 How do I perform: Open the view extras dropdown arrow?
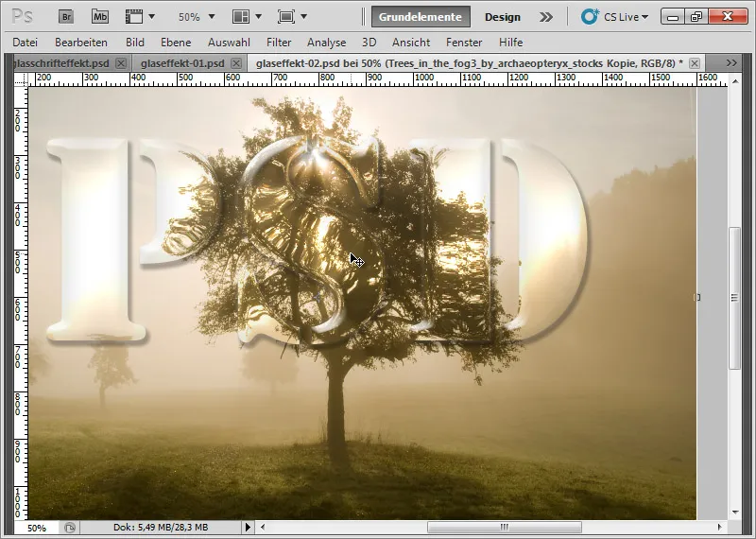pos(152,17)
